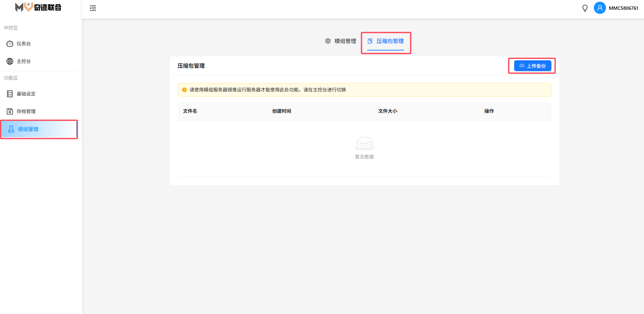Click the blue user avatar icon
Image resolution: width=644 pixels, height=314 pixels.
point(600,8)
